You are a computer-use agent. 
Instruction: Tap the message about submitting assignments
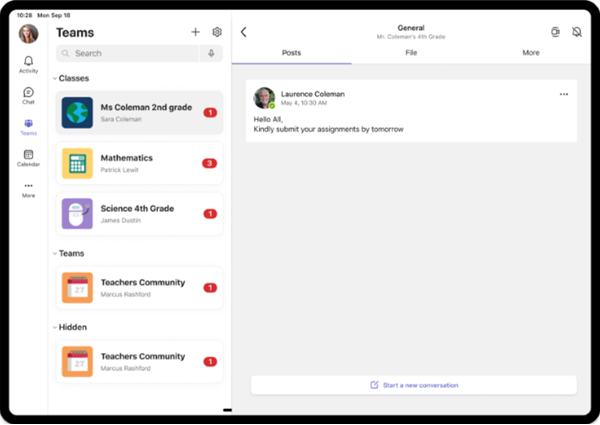[x=328, y=124]
